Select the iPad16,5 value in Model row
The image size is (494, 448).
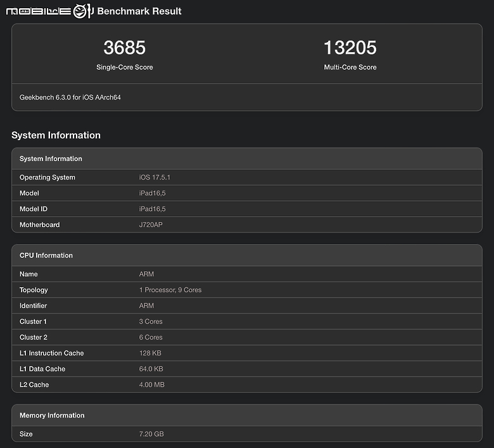[152, 193]
